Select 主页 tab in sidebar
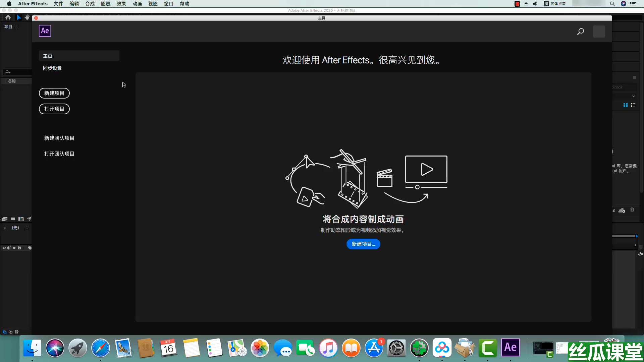 click(79, 56)
